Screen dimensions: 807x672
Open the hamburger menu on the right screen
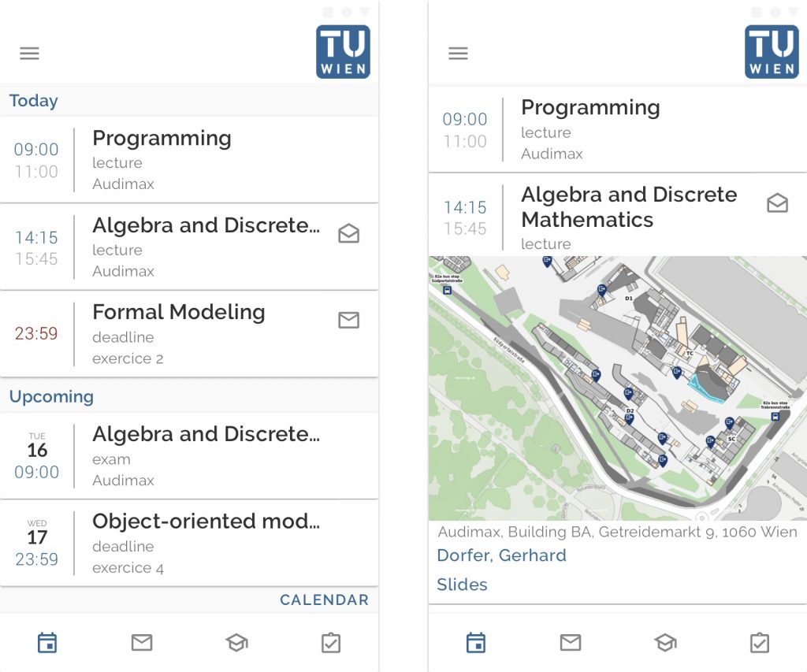coord(458,54)
